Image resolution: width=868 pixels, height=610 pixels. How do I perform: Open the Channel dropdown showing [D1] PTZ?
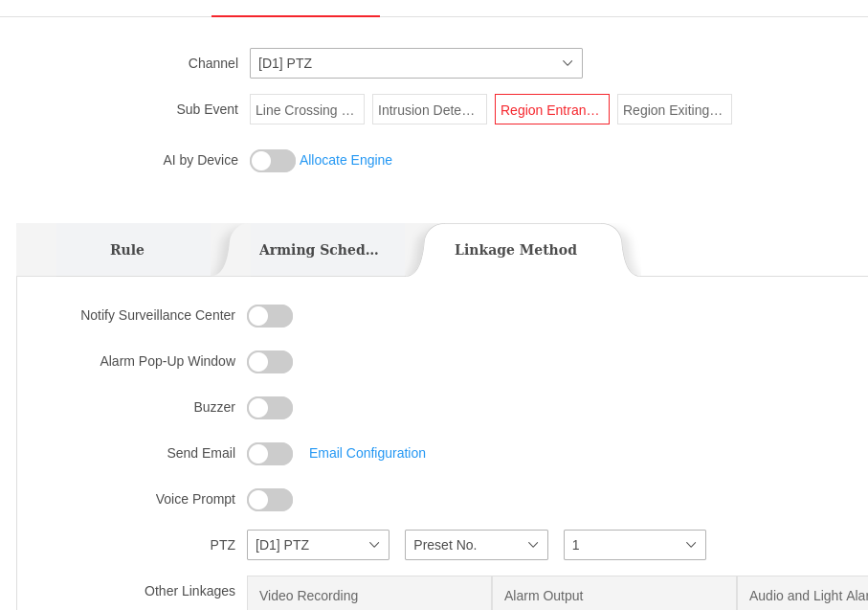coord(415,63)
